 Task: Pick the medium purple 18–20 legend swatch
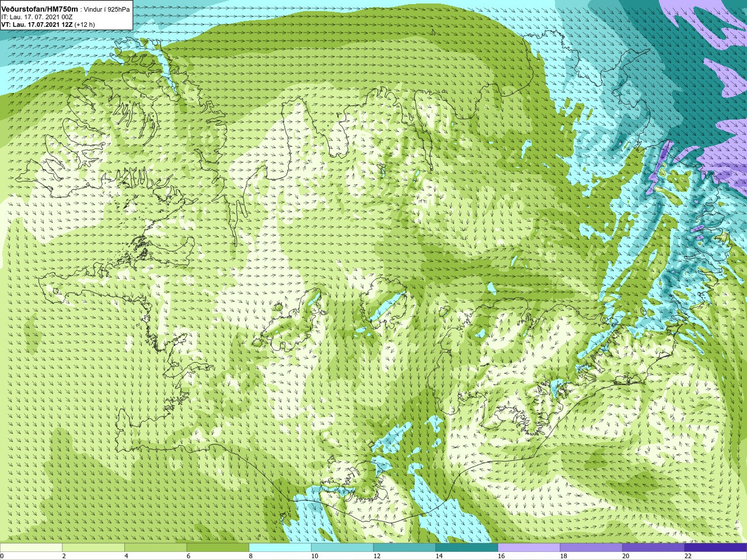pyautogui.click(x=591, y=547)
